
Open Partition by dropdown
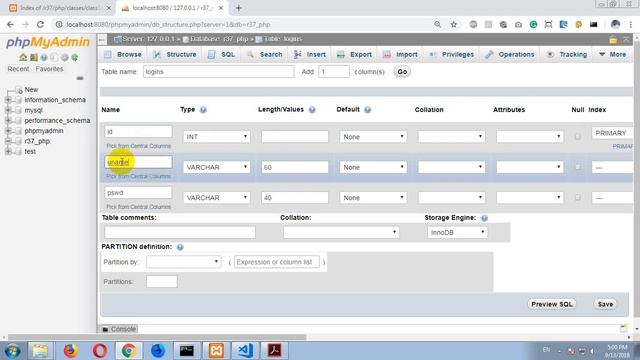pyautogui.click(x=184, y=262)
